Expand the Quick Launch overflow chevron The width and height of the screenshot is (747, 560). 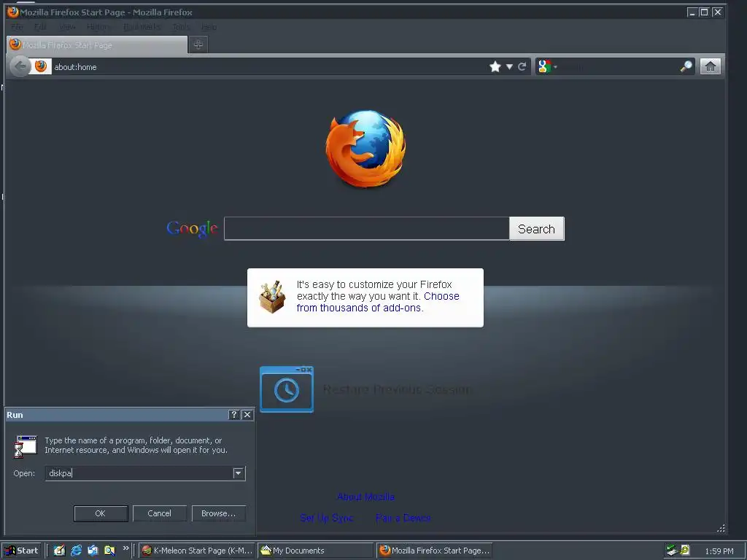[x=125, y=548]
